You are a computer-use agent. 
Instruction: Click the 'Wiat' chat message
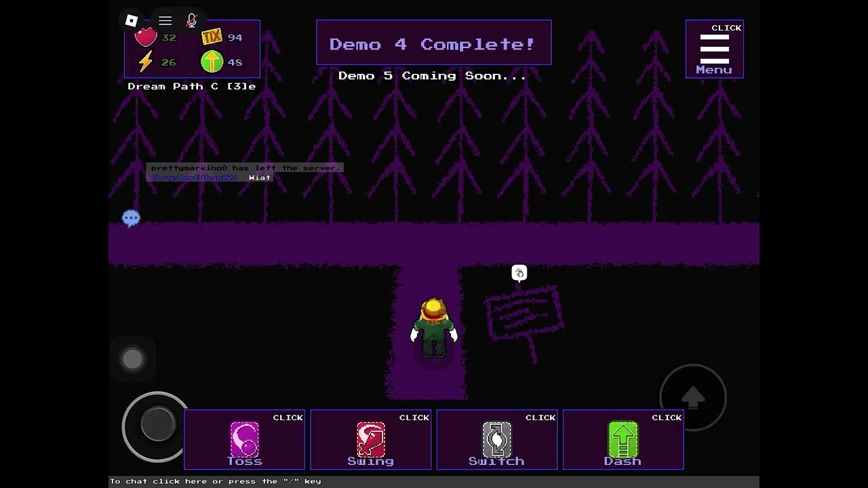coord(260,178)
